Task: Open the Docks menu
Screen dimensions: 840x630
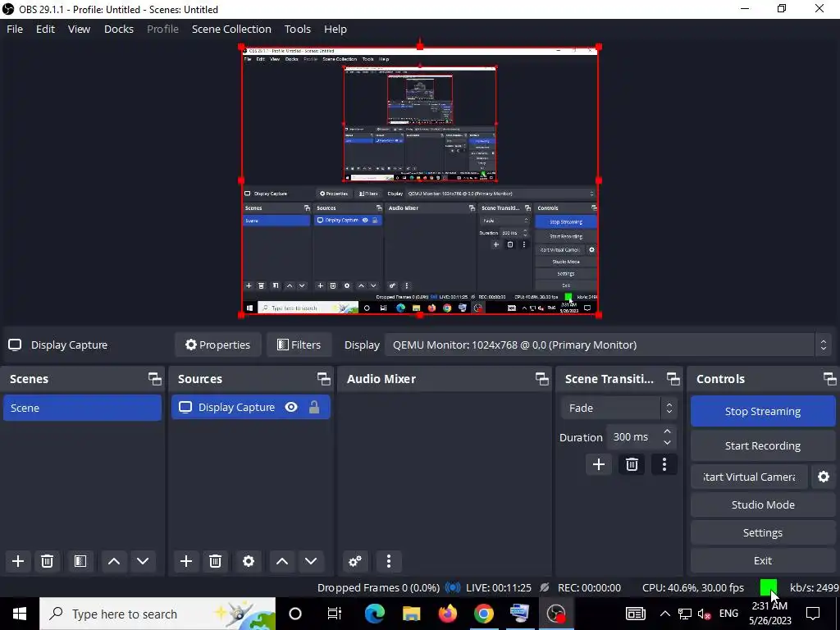Action: pyautogui.click(x=118, y=29)
